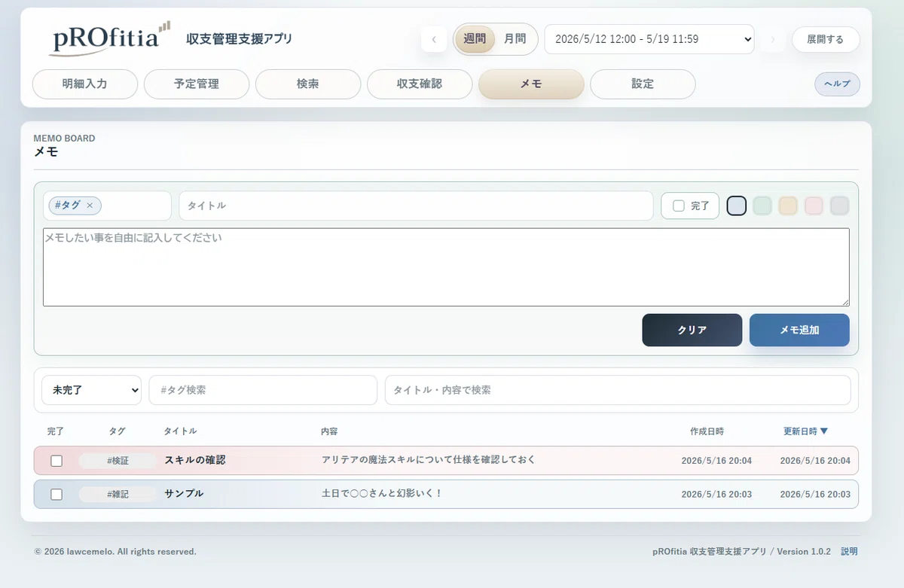Open the 設定 tab

pyautogui.click(x=643, y=84)
